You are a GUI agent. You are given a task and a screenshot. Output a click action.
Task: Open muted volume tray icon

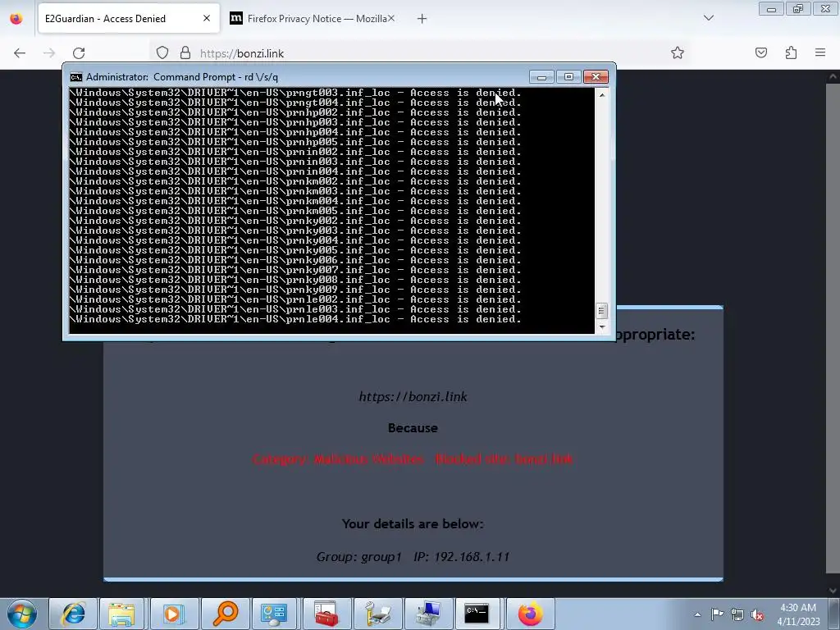click(x=757, y=614)
